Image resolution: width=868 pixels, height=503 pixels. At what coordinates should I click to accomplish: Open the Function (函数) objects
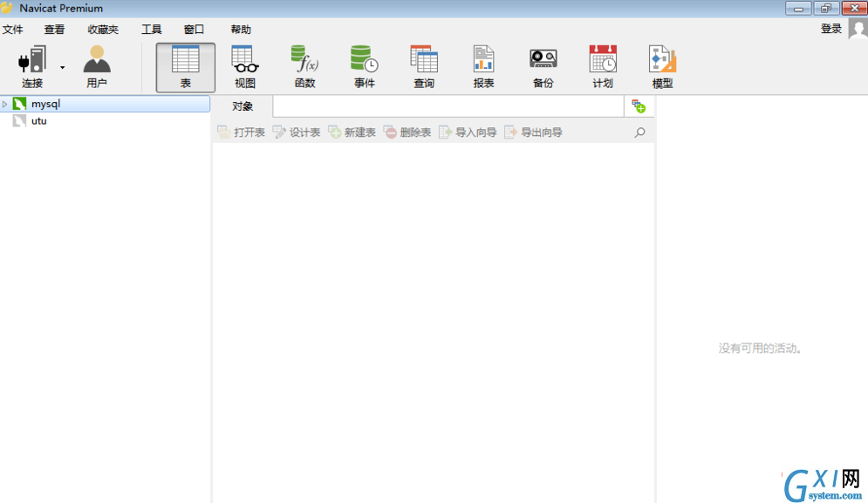pyautogui.click(x=305, y=67)
